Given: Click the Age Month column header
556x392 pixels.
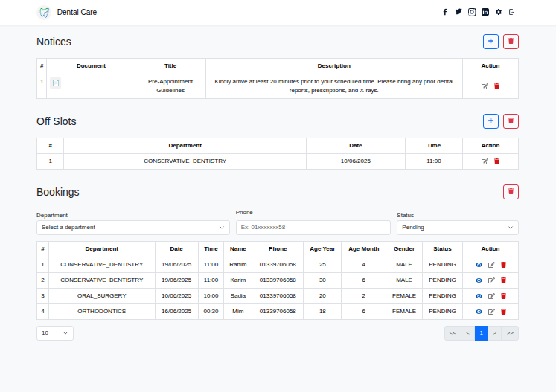Looking at the screenshot, I should pyautogui.click(x=363, y=248).
